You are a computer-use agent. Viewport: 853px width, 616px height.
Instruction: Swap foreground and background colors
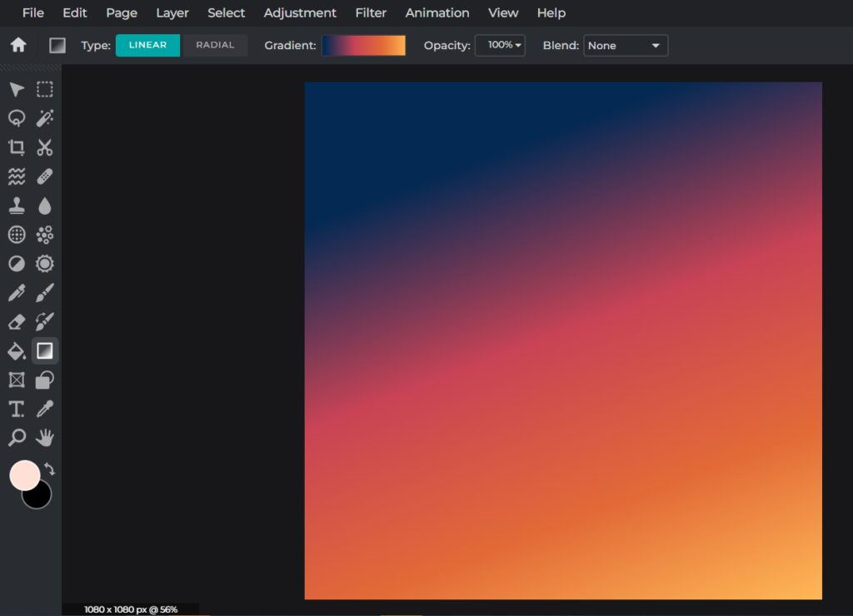(49, 469)
